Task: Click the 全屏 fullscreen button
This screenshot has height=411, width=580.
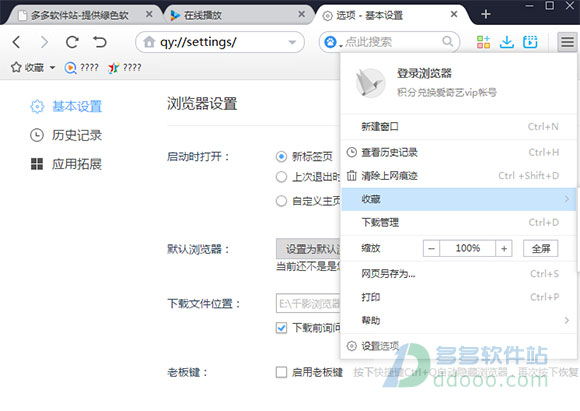Action: [x=540, y=248]
